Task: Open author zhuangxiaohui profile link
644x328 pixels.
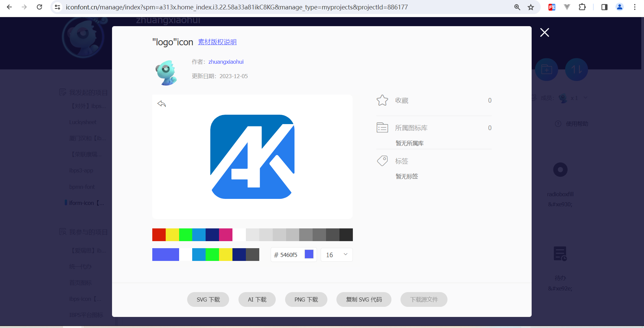Action: [226, 62]
